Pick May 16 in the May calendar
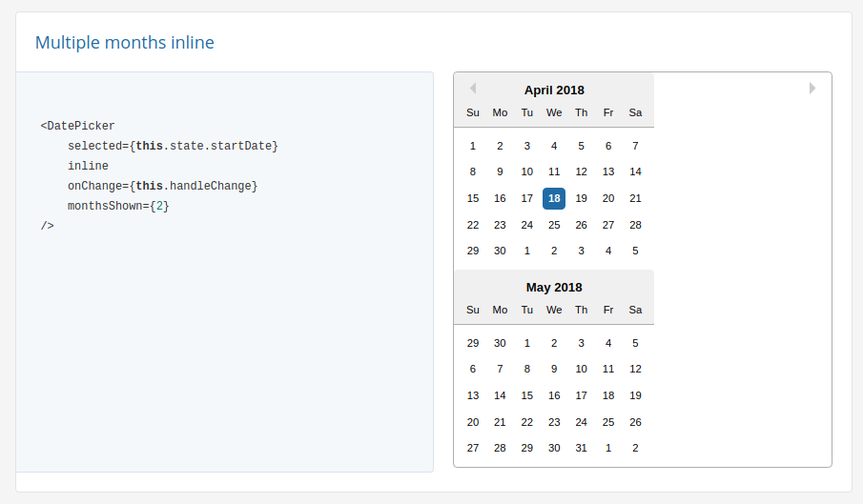Image resolution: width=863 pixels, height=504 pixels. coord(554,395)
